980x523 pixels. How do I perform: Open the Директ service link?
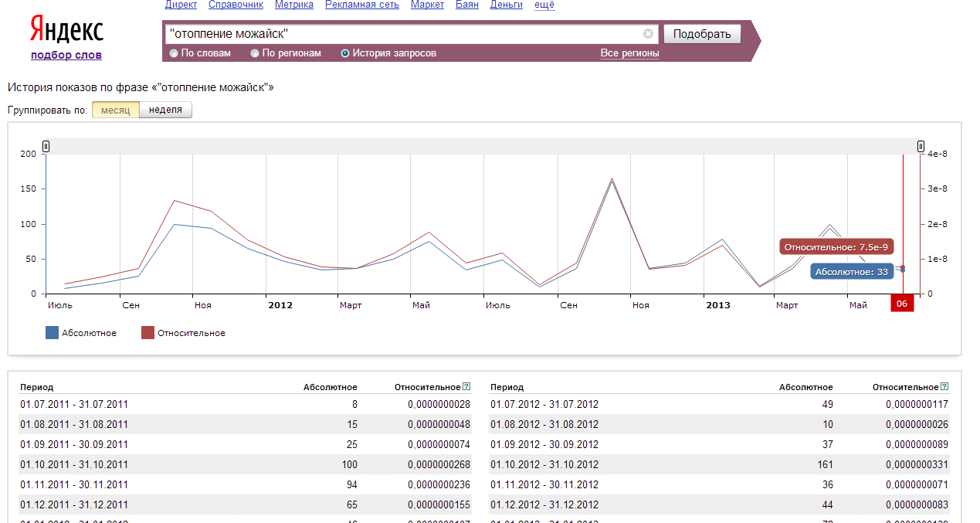[181, 5]
